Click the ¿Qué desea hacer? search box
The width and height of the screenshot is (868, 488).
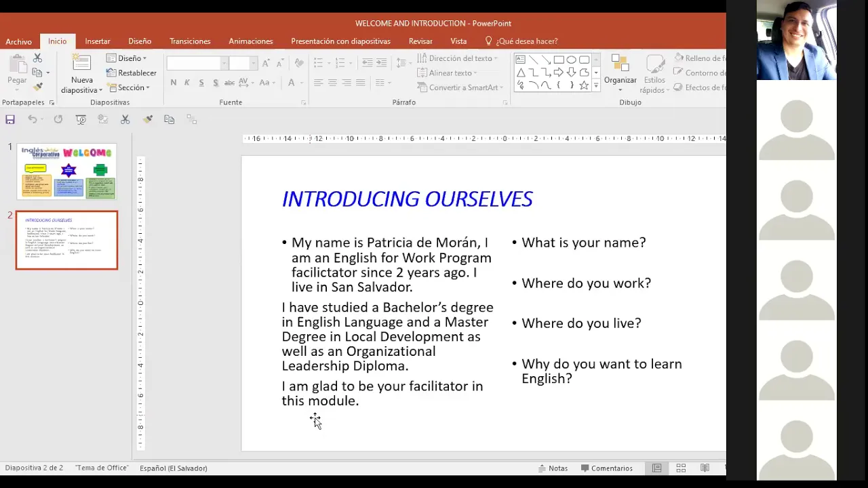(522, 41)
